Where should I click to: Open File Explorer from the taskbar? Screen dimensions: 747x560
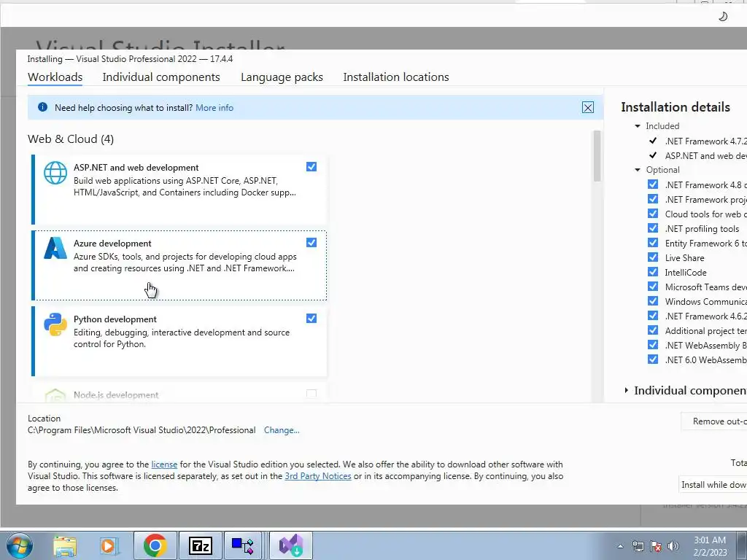pyautogui.click(x=65, y=545)
